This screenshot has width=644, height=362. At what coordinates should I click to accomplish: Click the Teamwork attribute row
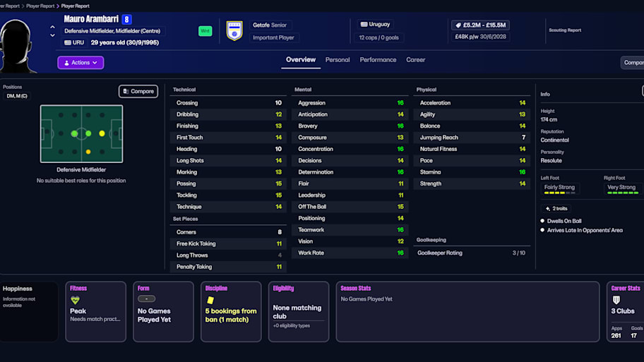click(350, 230)
